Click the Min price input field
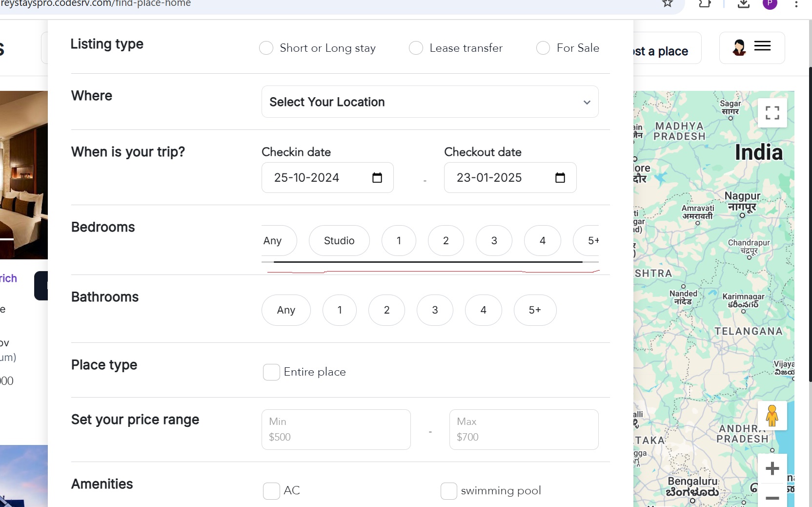Screen dimensions: 812x507 point(336,430)
